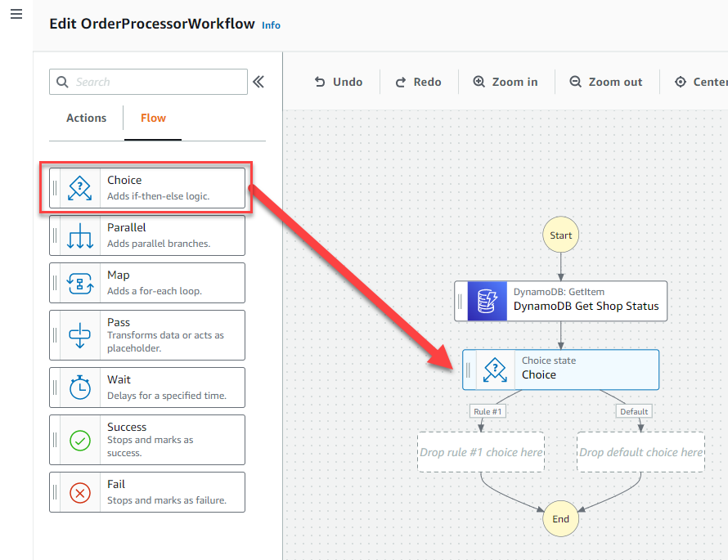The image size is (728, 560).
Task: Click the Map for-each loop icon
Action: [80, 283]
